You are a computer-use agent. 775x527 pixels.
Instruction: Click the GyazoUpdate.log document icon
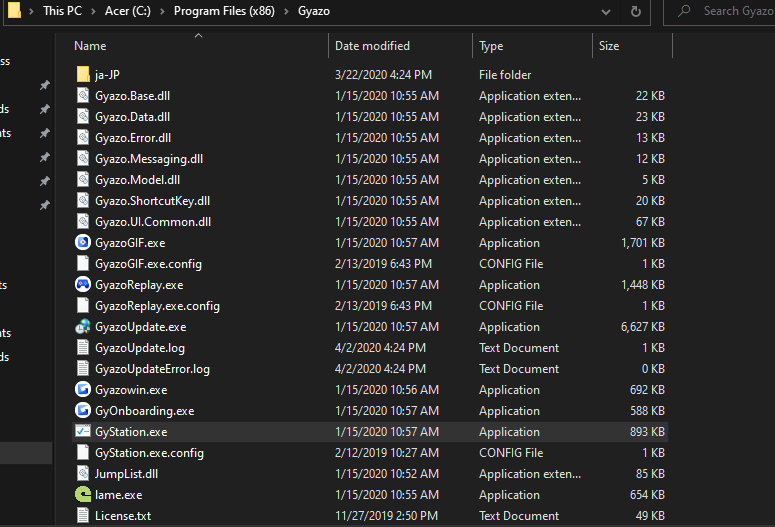83,348
